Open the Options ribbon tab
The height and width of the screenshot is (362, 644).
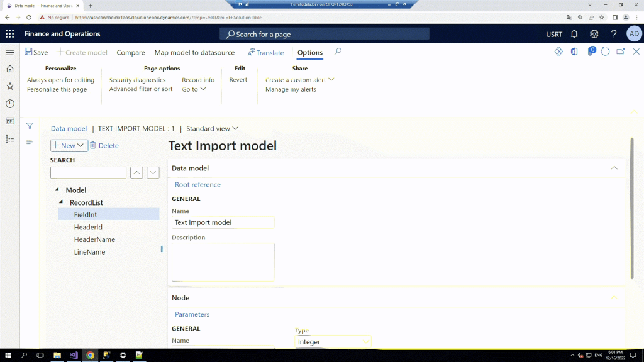309,53
